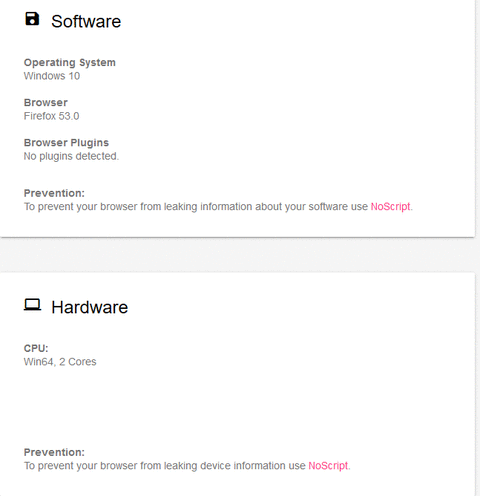The height and width of the screenshot is (496, 480).
Task: Click the Firefox 53.0 text
Action: [x=51, y=116]
